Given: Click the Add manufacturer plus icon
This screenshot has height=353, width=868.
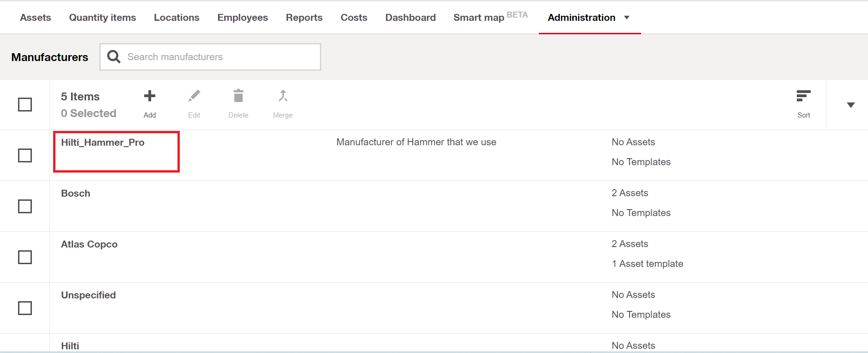Looking at the screenshot, I should 150,96.
